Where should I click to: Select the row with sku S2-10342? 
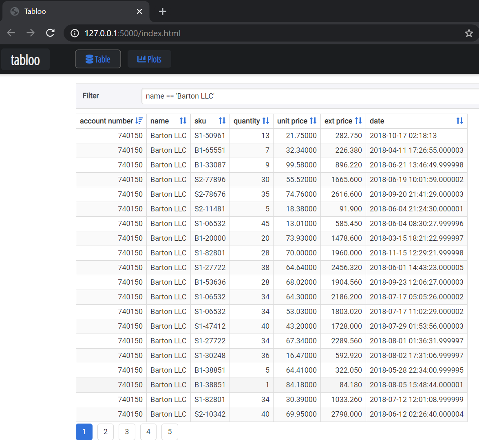point(210,414)
